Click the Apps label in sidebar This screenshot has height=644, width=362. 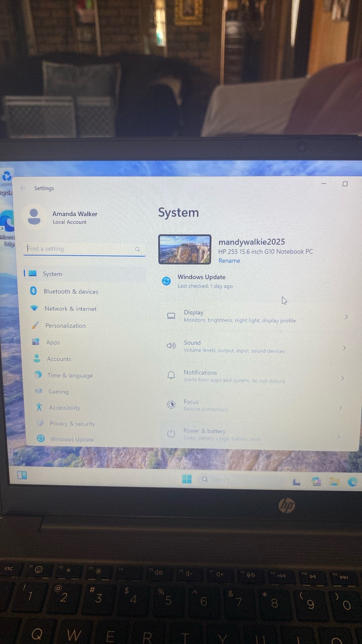[x=53, y=342]
